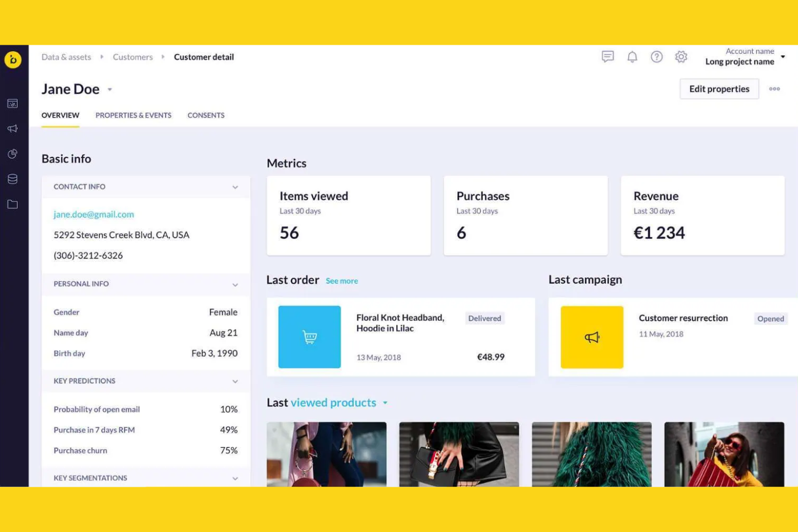Expand the Key Segmentations section
Image resolution: width=798 pixels, height=532 pixels.
235,478
